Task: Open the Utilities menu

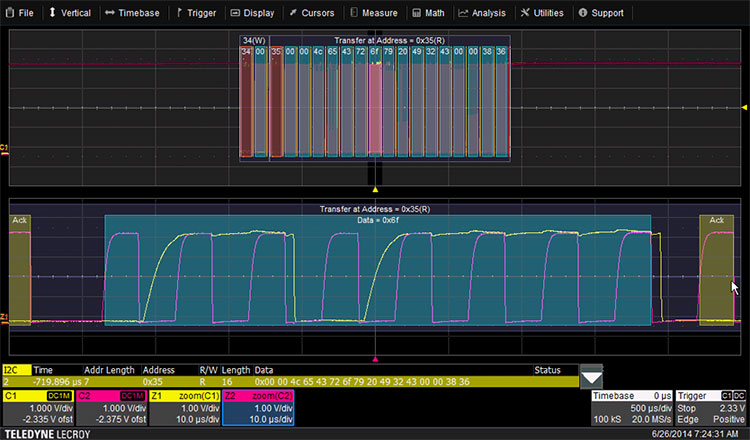Action: pyautogui.click(x=543, y=13)
